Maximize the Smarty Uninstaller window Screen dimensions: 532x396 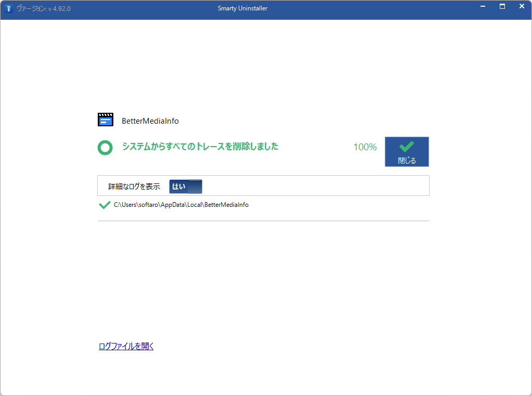502,7
